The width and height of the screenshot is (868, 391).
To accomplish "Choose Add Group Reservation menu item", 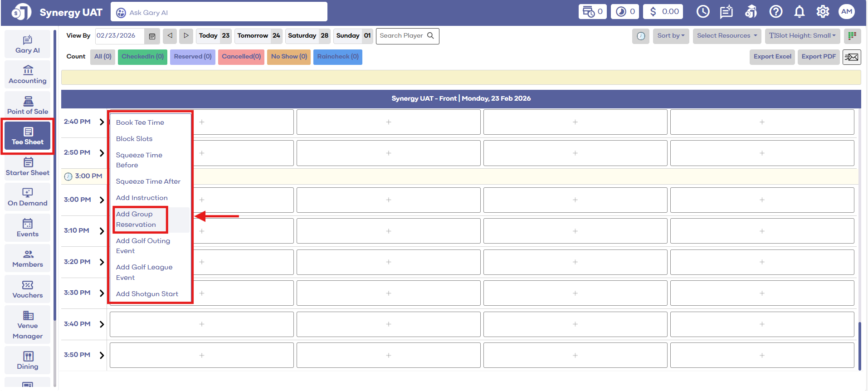I will pyautogui.click(x=136, y=219).
